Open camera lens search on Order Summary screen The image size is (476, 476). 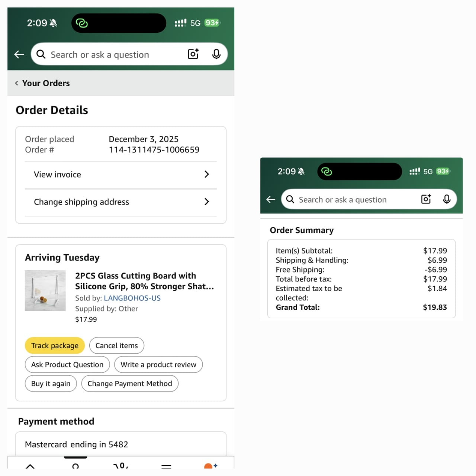pos(426,199)
